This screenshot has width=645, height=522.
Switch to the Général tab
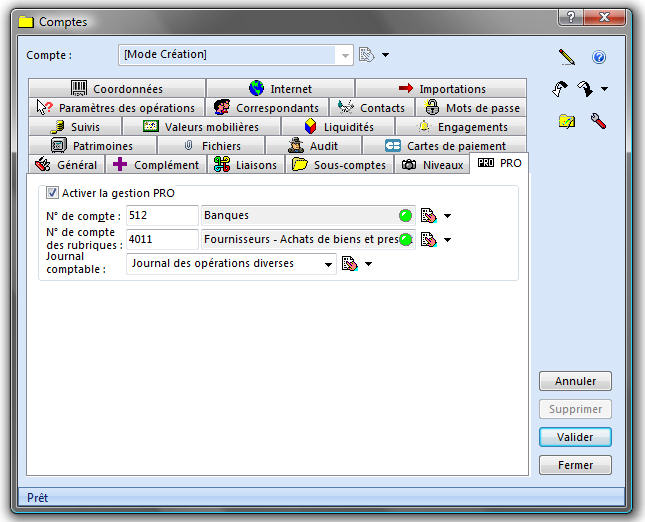[x=67, y=165]
